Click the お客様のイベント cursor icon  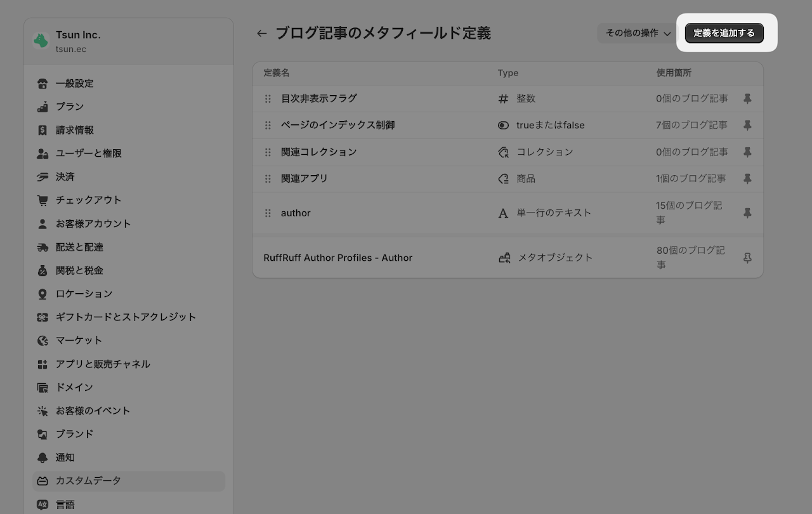coord(43,411)
